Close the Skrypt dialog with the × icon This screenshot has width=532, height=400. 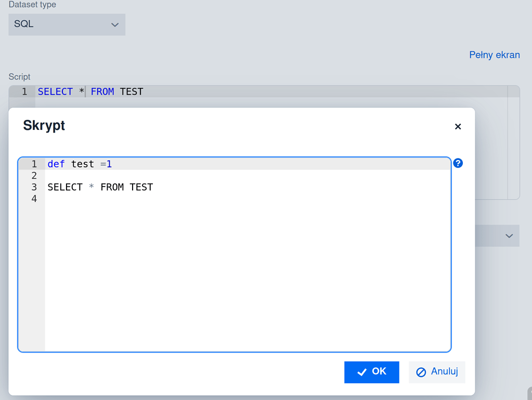[458, 126]
